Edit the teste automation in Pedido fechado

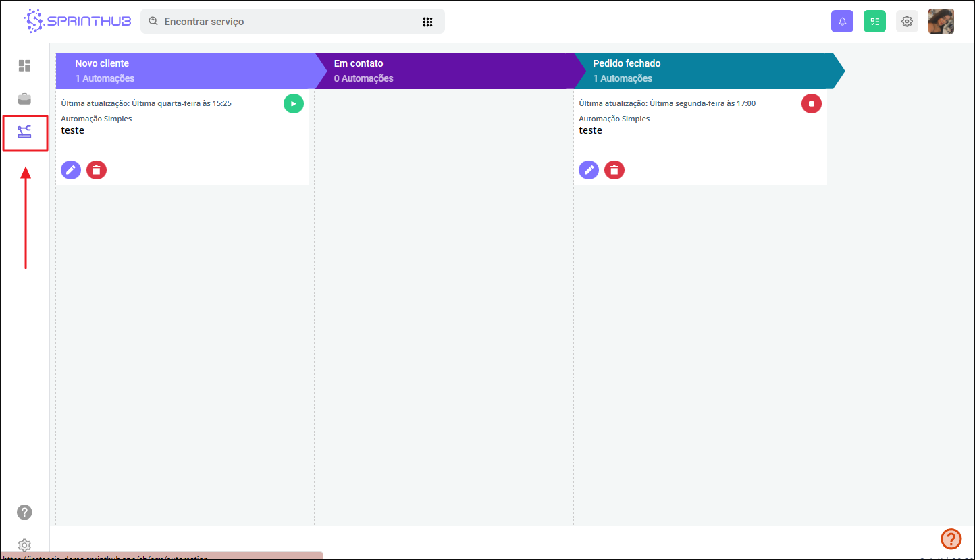tap(589, 170)
